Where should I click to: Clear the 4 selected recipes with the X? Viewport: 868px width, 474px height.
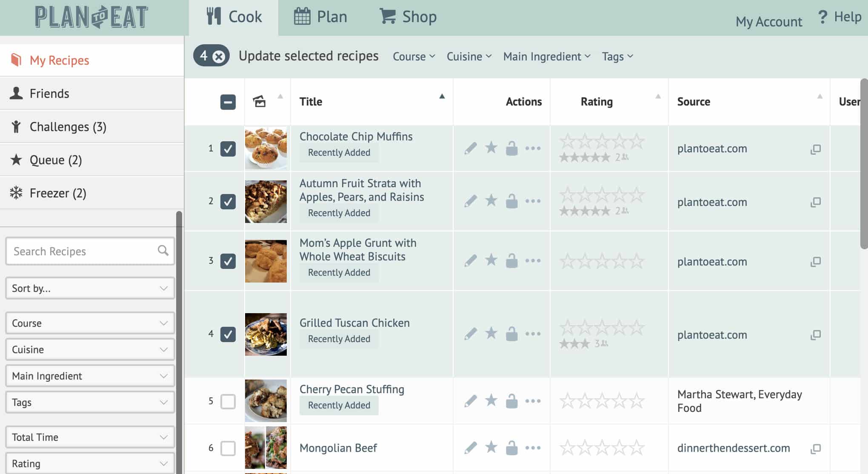(x=219, y=56)
